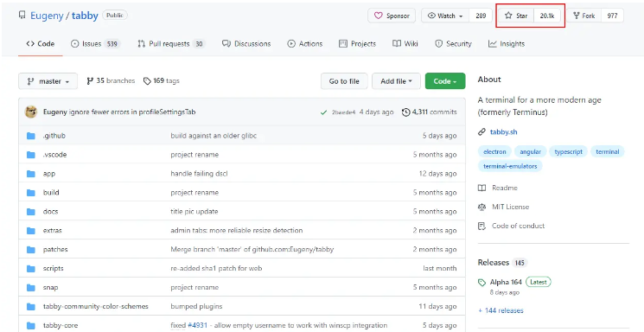The image size is (644, 332).
Task: Open the 977 forks count
Action: (612, 16)
